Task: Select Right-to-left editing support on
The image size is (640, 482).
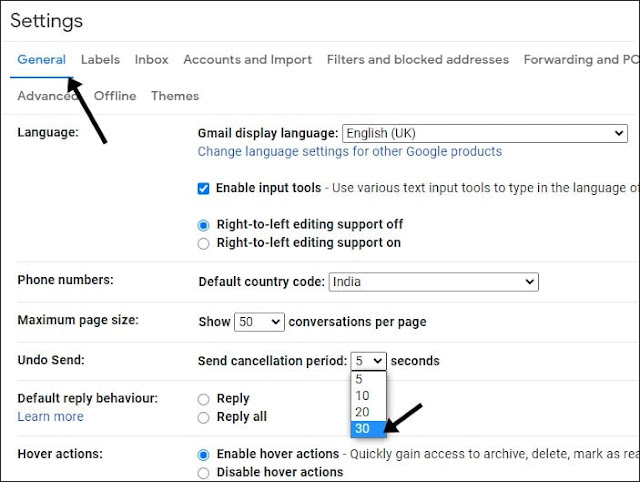Action: [203, 244]
